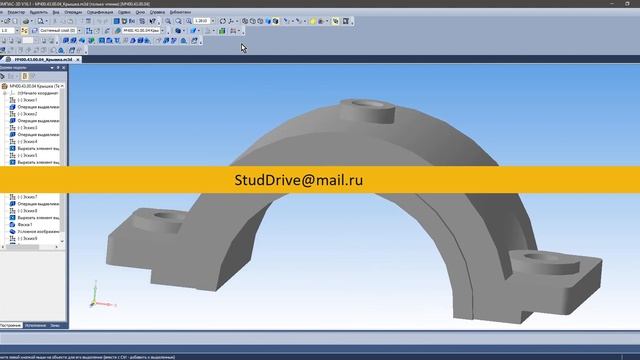Pin the model tree panel

(58, 67)
